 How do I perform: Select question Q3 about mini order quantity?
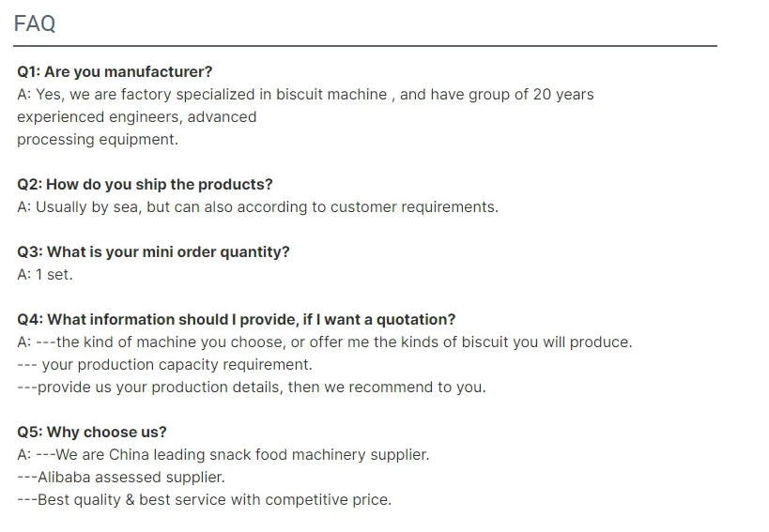[x=153, y=251]
